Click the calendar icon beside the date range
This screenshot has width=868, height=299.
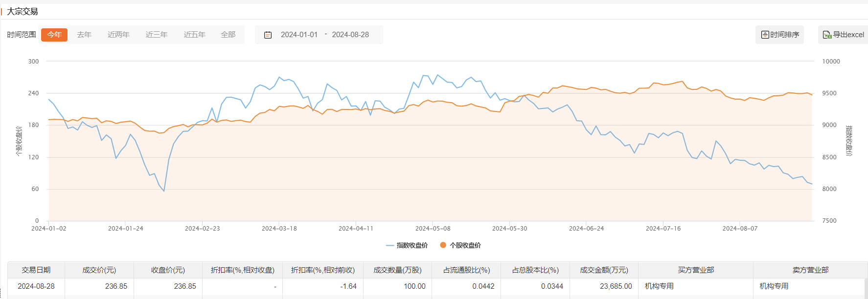(x=268, y=35)
